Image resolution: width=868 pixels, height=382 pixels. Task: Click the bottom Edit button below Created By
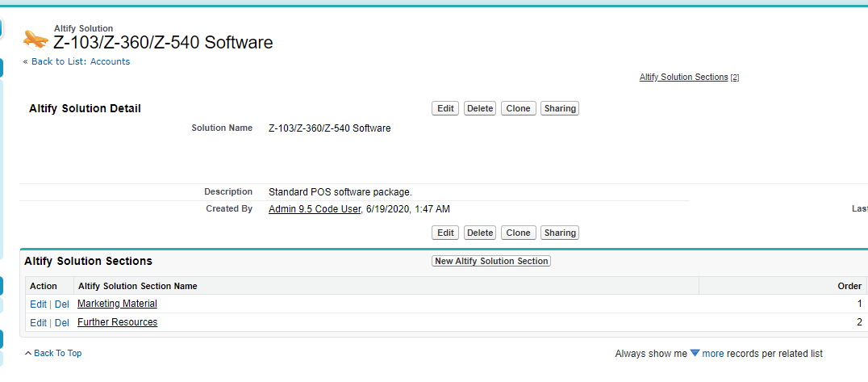[445, 233]
